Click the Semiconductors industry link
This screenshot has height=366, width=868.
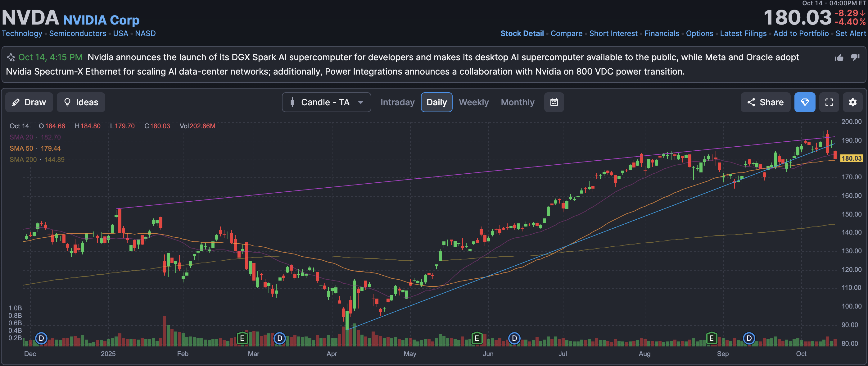tap(78, 33)
